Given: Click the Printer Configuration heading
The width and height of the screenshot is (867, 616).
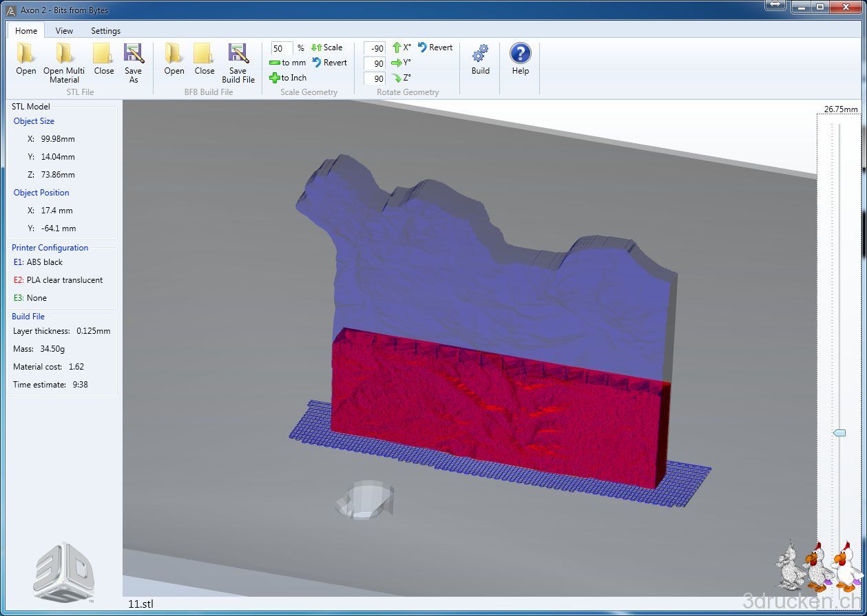Looking at the screenshot, I should 50,248.
